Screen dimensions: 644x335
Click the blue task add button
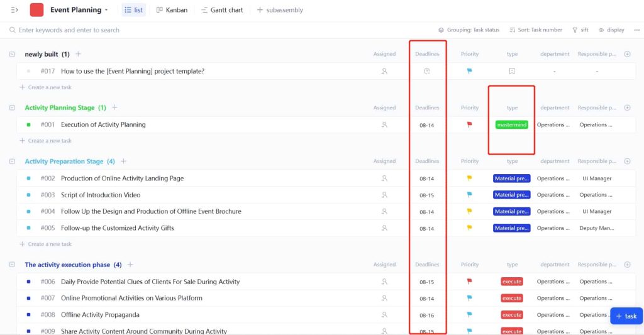626,316
